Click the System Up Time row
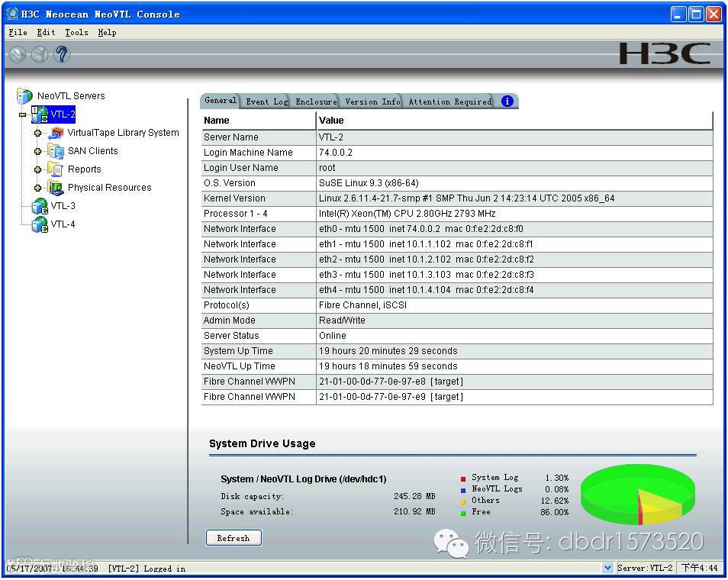Image resolution: width=728 pixels, height=580 pixels. [x=457, y=351]
